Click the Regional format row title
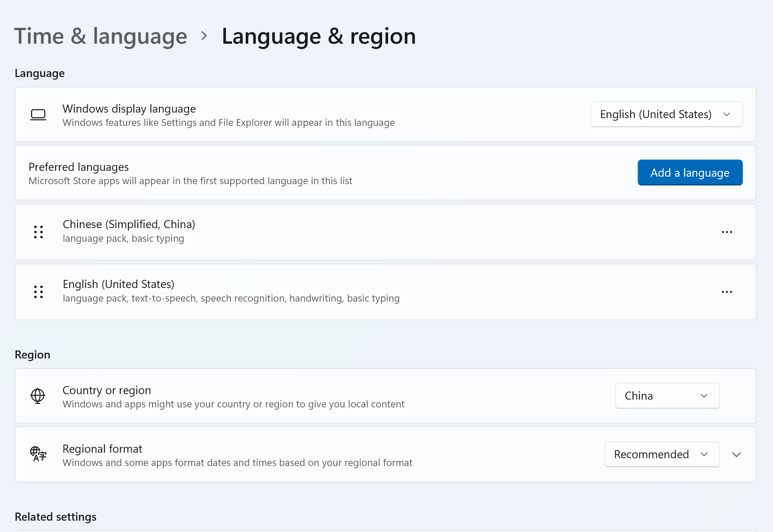The image size is (773, 532). pyautogui.click(x=102, y=449)
